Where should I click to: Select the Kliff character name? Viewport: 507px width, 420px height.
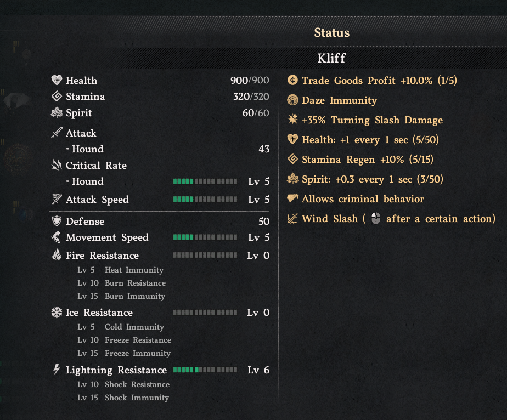point(331,58)
